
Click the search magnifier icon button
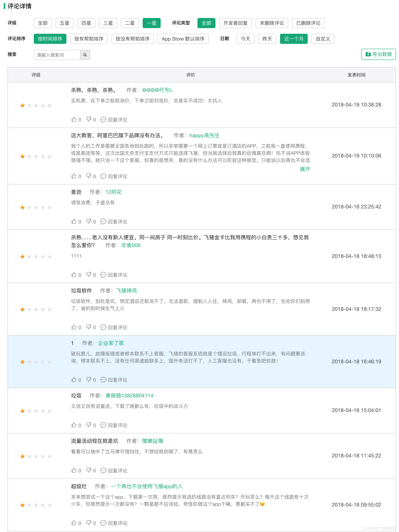(85, 55)
